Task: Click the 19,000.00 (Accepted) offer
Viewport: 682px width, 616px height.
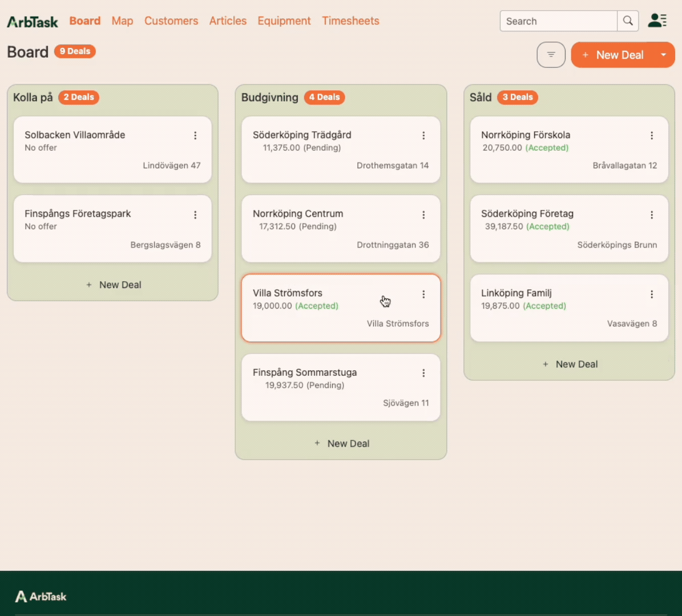Action: (296, 306)
